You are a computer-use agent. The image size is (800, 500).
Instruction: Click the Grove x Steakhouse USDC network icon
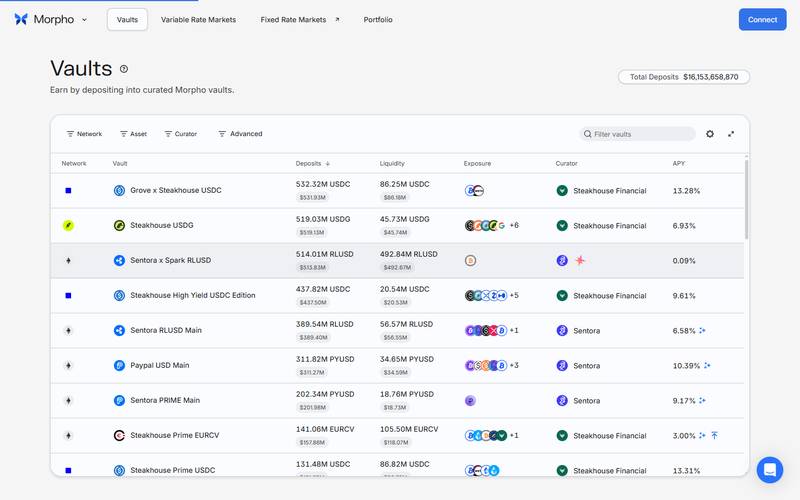(x=68, y=190)
